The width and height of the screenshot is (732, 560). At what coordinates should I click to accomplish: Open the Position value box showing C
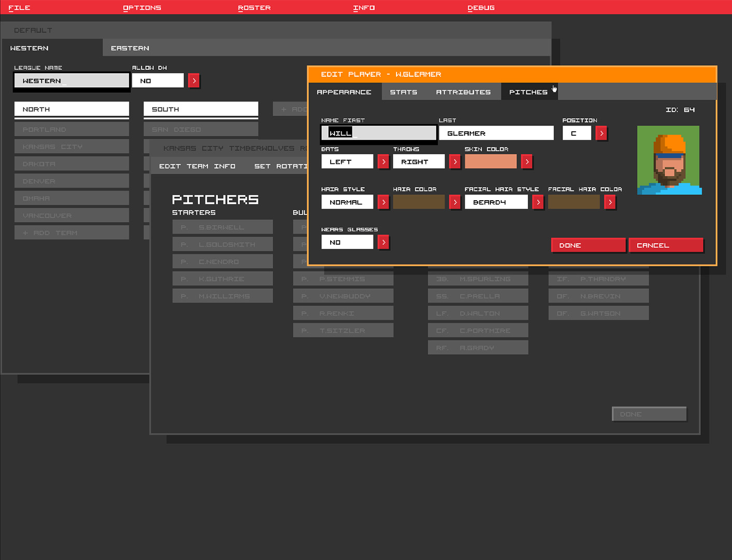[x=576, y=133]
